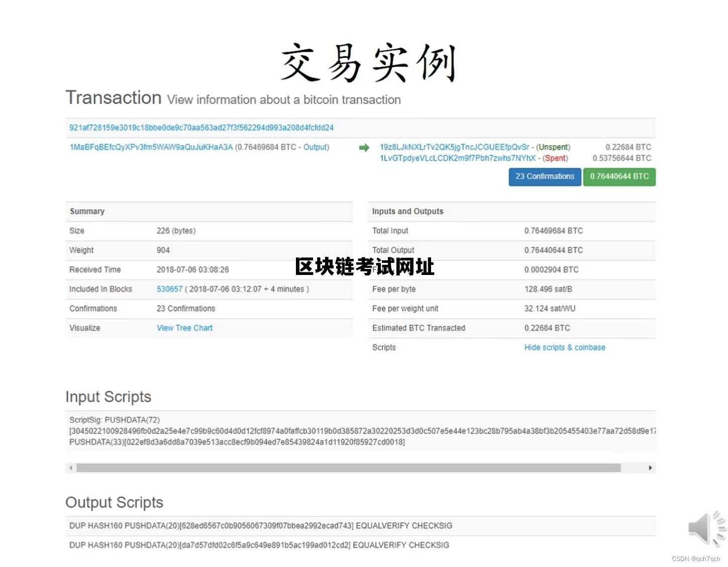
Task: Open output address 1LvGTpdyeVLcLCDK2m9f7Pbh7zwhs7NYhX
Action: (x=457, y=158)
